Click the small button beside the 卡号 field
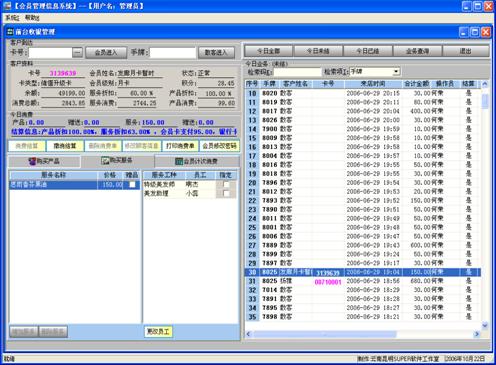The image size is (496, 365). tap(77, 52)
